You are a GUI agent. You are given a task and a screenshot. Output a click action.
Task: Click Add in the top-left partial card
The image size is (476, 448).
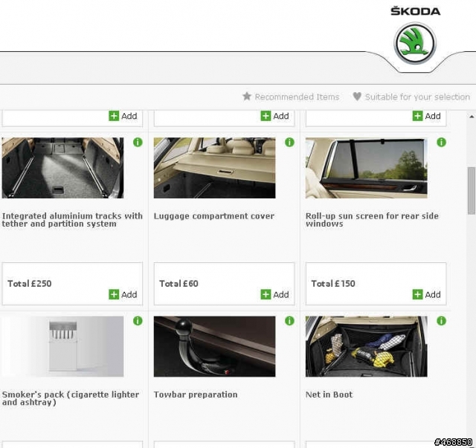(123, 116)
